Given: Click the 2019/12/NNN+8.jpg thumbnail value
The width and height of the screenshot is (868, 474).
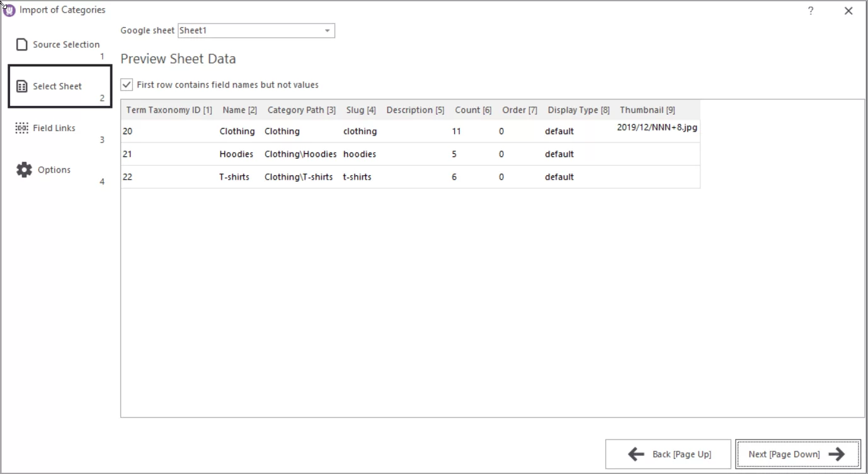Looking at the screenshot, I should [x=657, y=127].
